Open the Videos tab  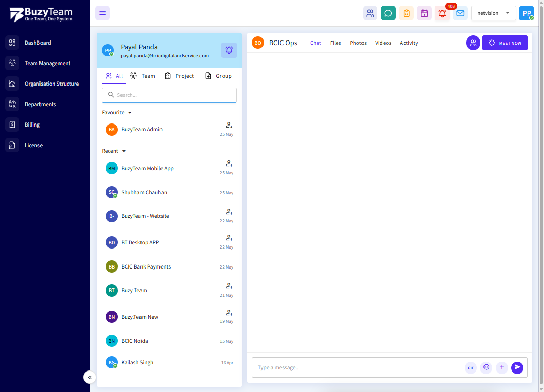[383, 43]
